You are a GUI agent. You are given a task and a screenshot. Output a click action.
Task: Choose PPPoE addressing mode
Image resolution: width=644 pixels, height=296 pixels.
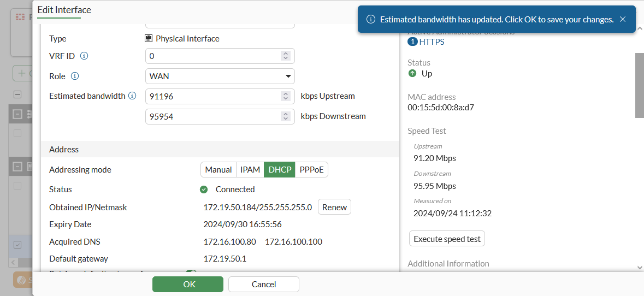point(312,170)
